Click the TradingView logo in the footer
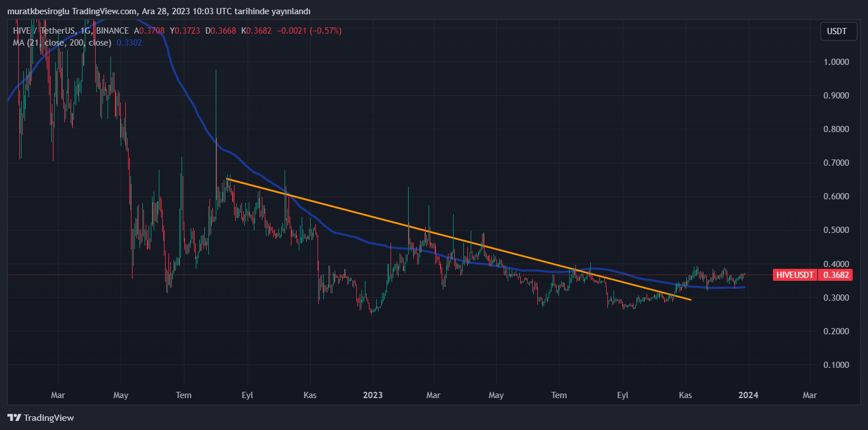 click(x=40, y=417)
